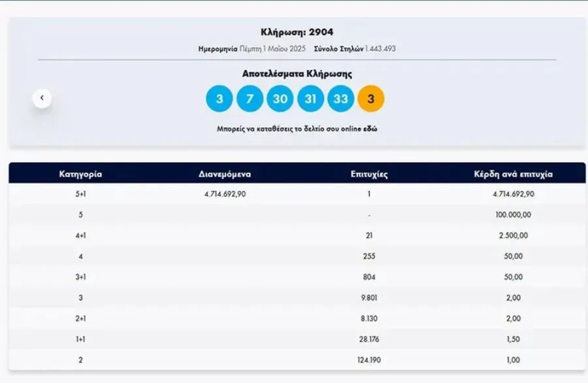Click the blue ball showing number 3
The width and height of the screenshot is (588, 383).
pos(220,99)
